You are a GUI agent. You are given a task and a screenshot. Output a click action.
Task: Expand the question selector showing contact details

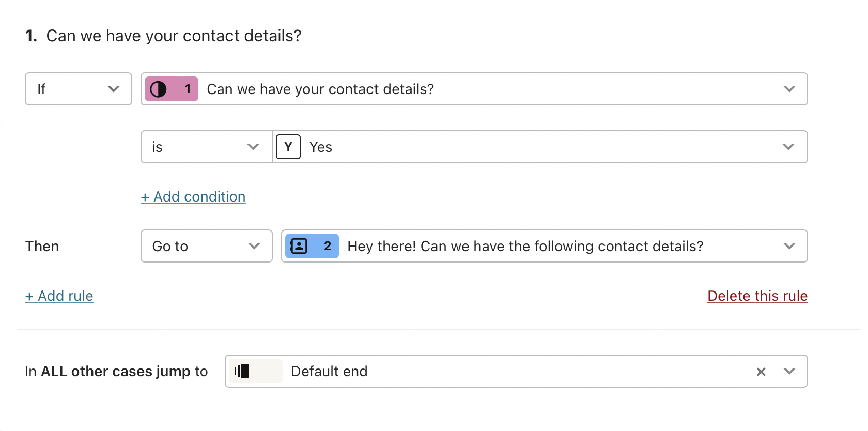(789, 89)
